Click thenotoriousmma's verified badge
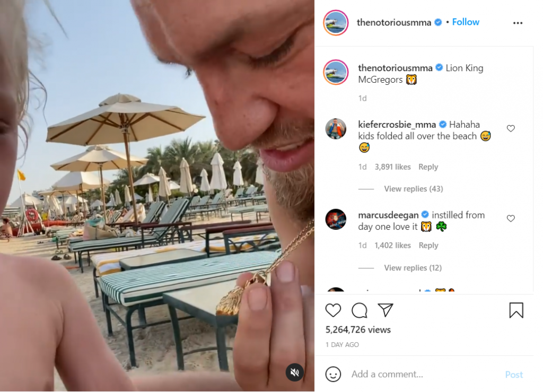 (438, 22)
